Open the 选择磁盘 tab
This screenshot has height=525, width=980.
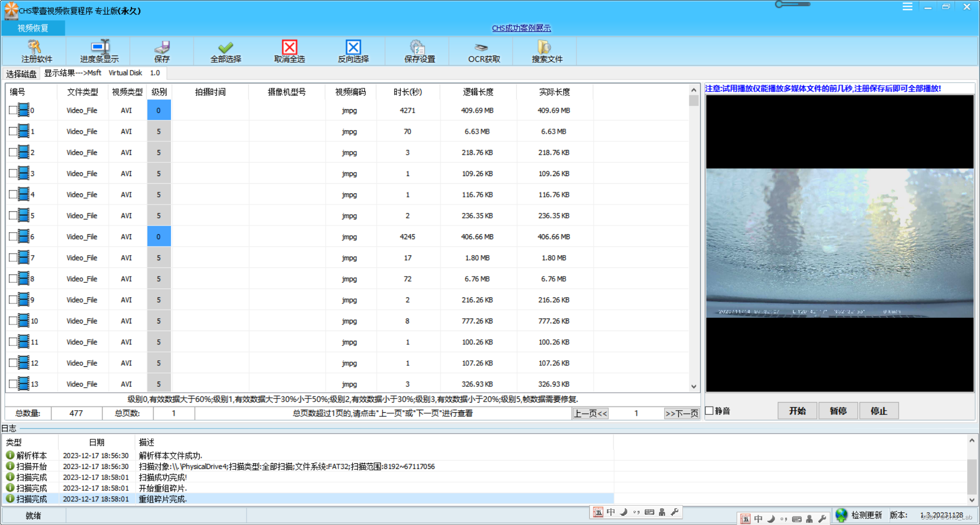click(21, 73)
